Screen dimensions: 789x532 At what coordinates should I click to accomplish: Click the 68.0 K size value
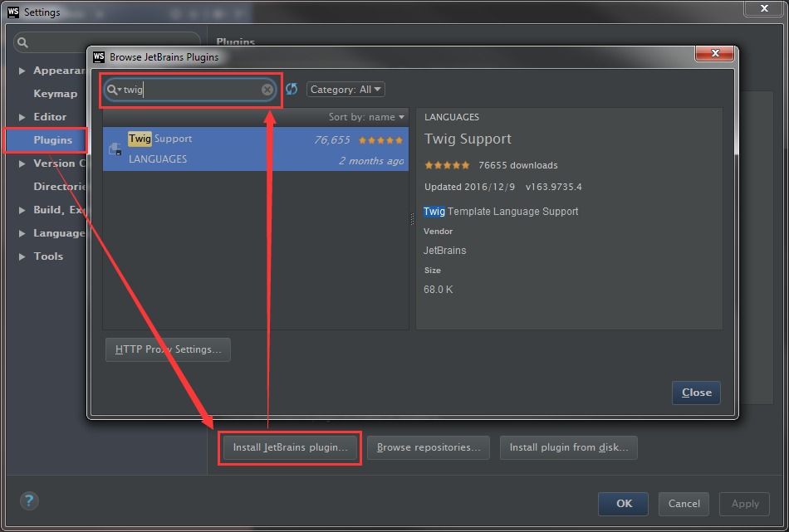coord(439,290)
